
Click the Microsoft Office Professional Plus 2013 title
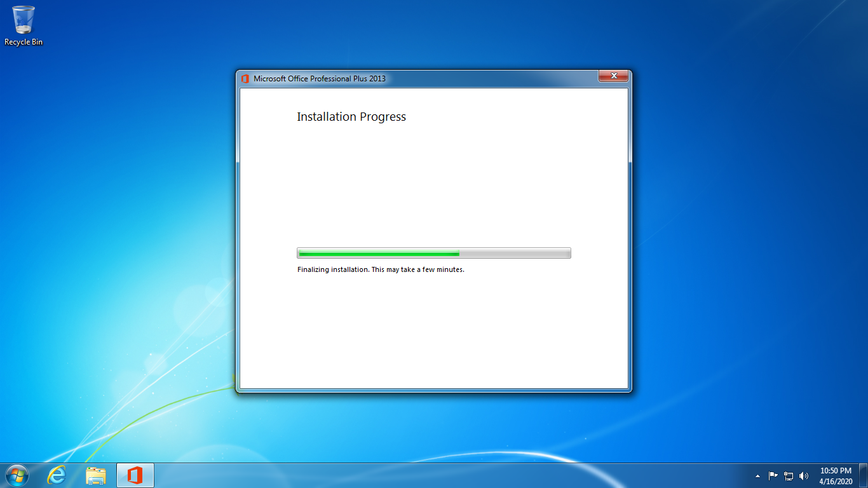(x=320, y=79)
